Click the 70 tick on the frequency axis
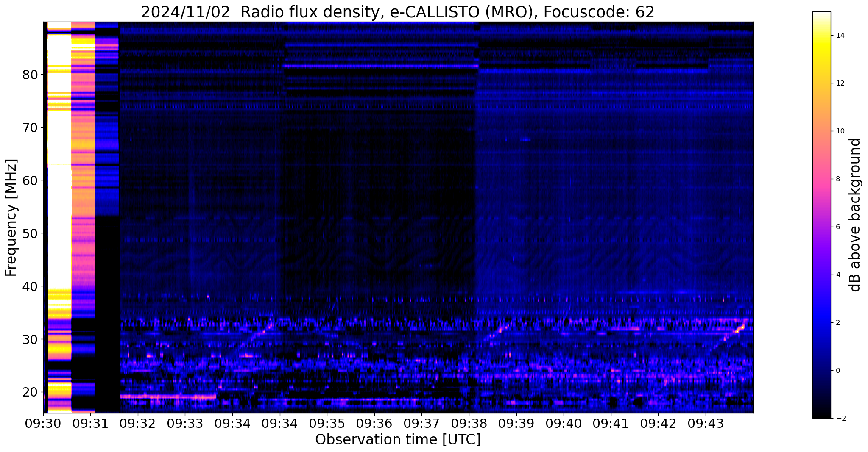This screenshot has height=452, width=868. (30, 128)
